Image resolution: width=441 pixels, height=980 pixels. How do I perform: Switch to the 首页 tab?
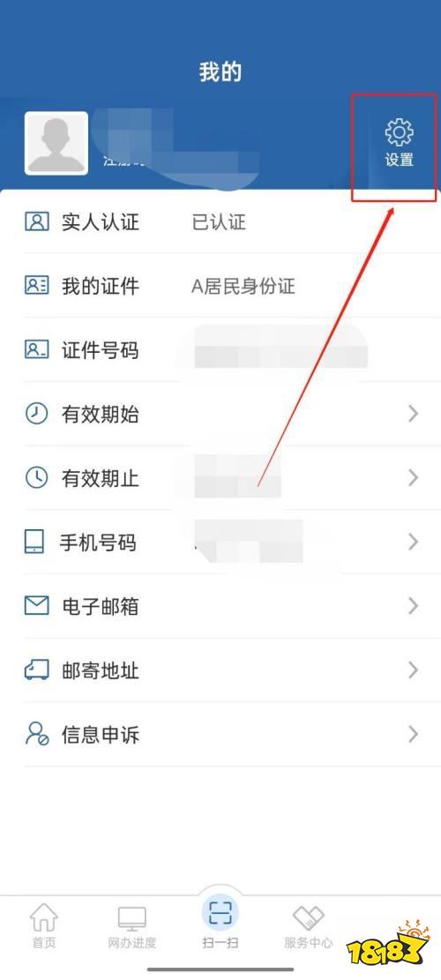[44, 925]
